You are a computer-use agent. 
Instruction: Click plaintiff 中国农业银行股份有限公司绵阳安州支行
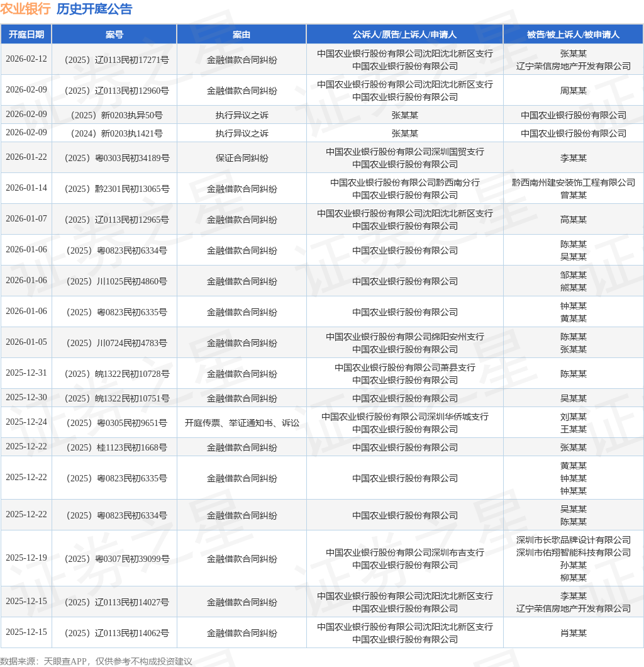point(404,337)
